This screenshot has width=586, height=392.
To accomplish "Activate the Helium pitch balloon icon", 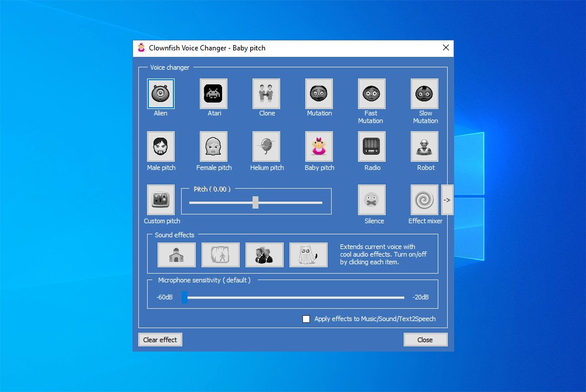I will 266,146.
